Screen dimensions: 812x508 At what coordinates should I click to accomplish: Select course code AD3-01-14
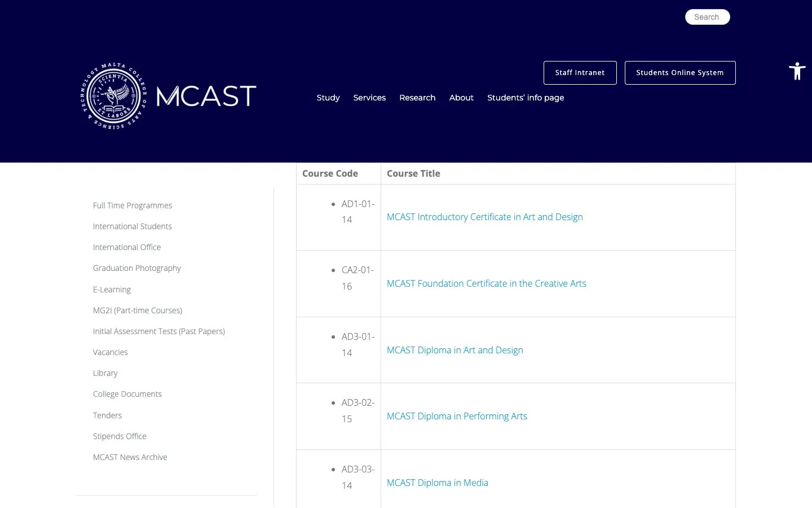coord(358,344)
